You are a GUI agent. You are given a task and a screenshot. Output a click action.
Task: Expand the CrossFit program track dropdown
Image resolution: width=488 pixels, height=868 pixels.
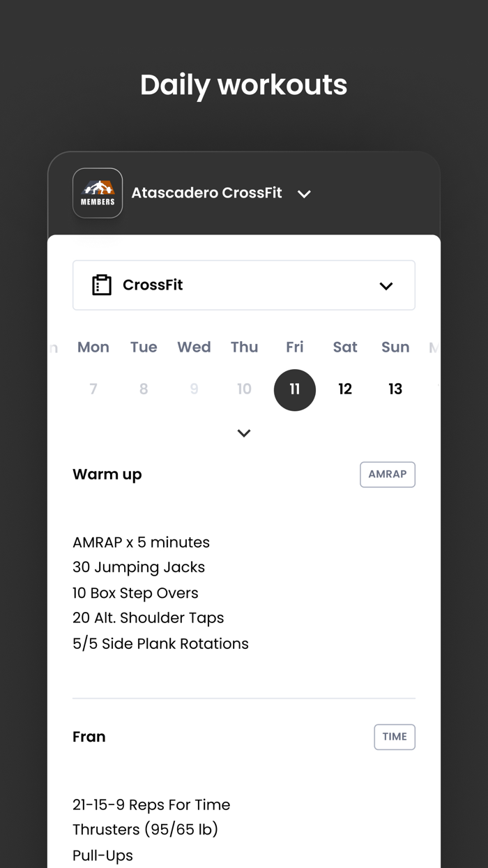(x=386, y=285)
